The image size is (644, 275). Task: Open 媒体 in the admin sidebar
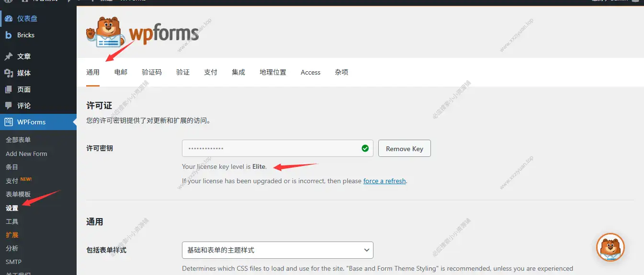pyautogui.click(x=38, y=73)
